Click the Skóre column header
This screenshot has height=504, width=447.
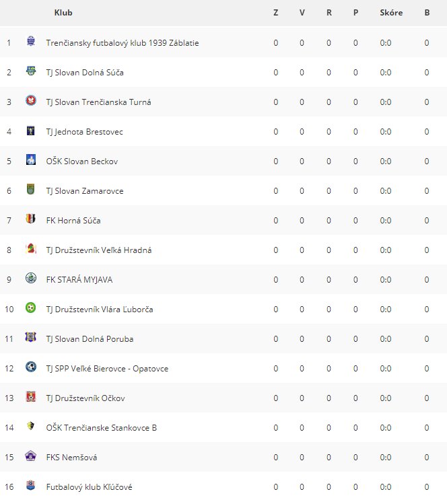(x=391, y=13)
